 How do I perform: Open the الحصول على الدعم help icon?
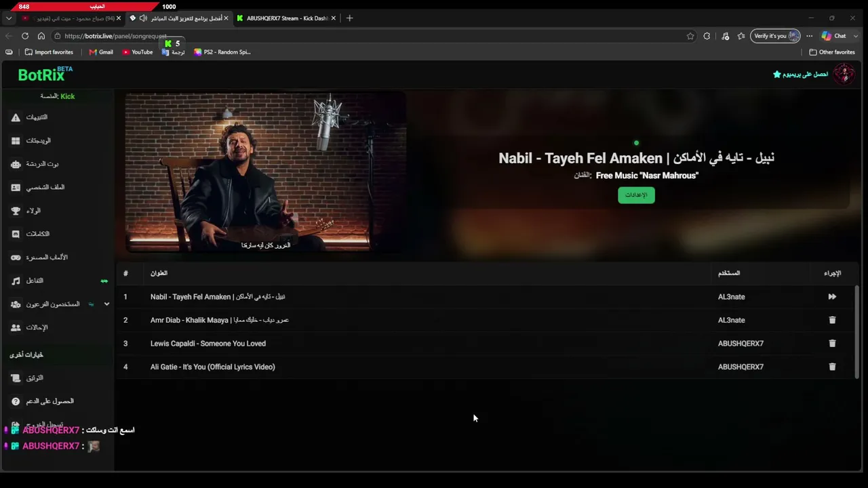point(16,401)
